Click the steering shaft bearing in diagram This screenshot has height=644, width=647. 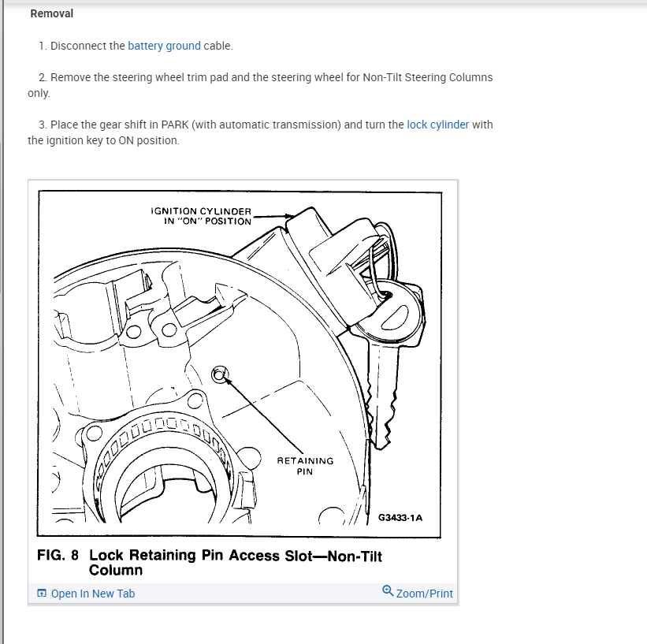(163, 467)
